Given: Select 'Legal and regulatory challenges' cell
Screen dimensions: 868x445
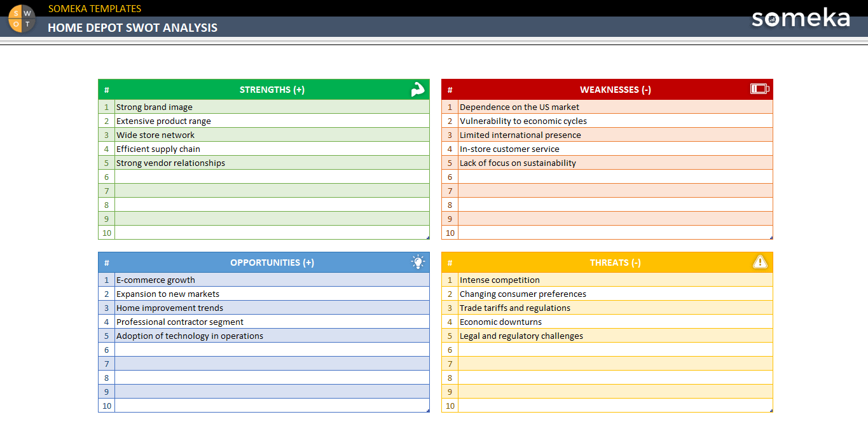Looking at the screenshot, I should coord(616,336).
